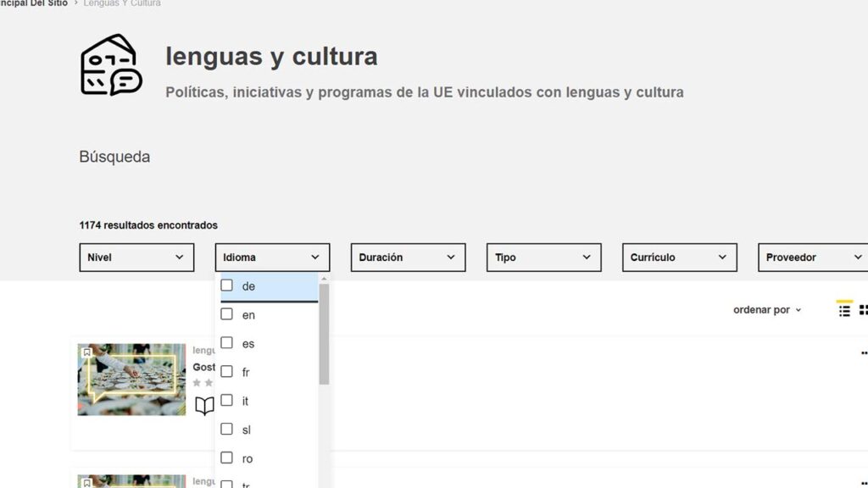Click the bookmark icon on first result thumbnail
The width and height of the screenshot is (868, 488).
click(x=86, y=352)
